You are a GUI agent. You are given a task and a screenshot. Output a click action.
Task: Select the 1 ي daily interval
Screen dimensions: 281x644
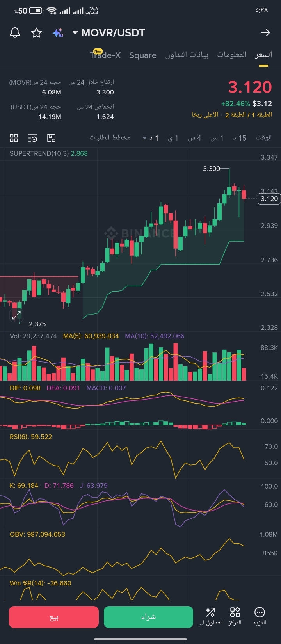pos(173,138)
